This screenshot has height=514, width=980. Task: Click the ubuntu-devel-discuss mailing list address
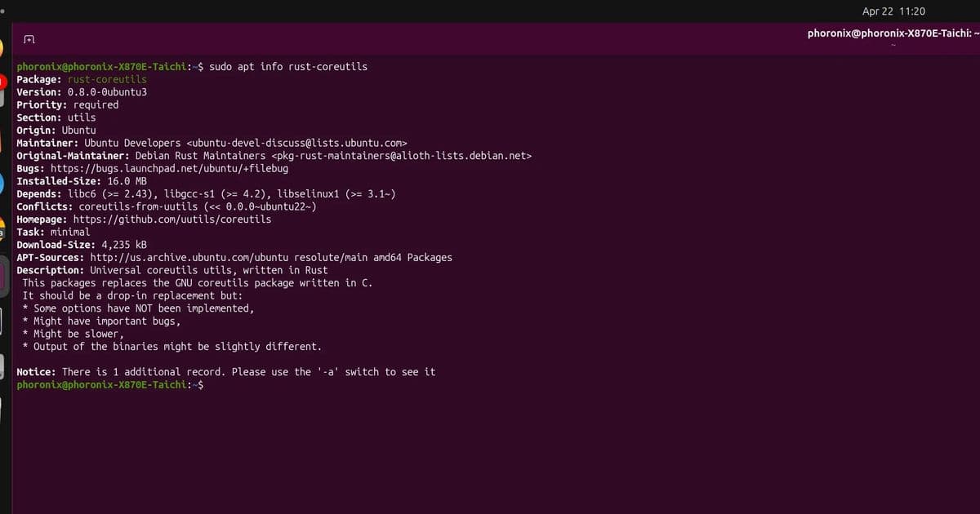pyautogui.click(x=301, y=142)
